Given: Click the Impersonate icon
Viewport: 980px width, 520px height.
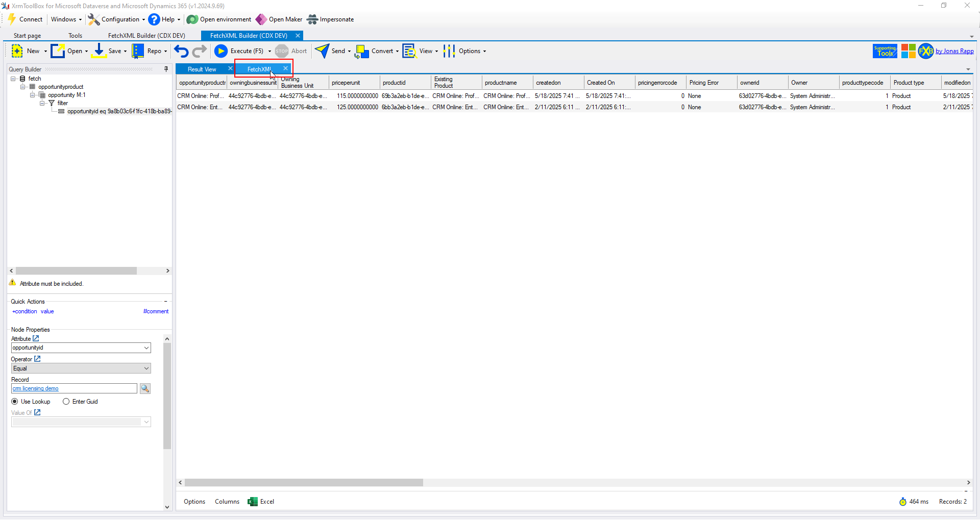Looking at the screenshot, I should point(312,19).
